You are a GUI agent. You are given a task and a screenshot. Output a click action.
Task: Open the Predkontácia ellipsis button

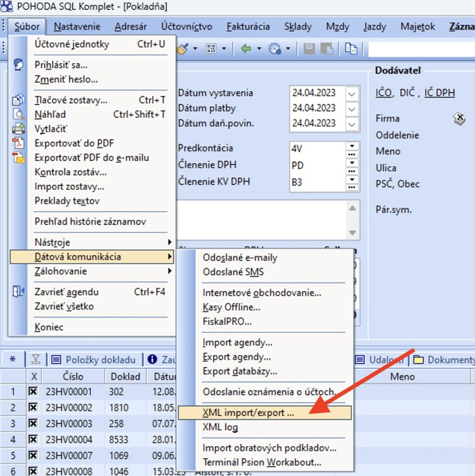(352, 155)
